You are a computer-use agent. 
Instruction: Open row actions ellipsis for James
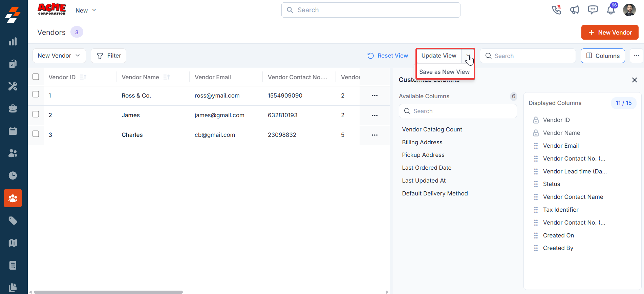click(x=375, y=115)
